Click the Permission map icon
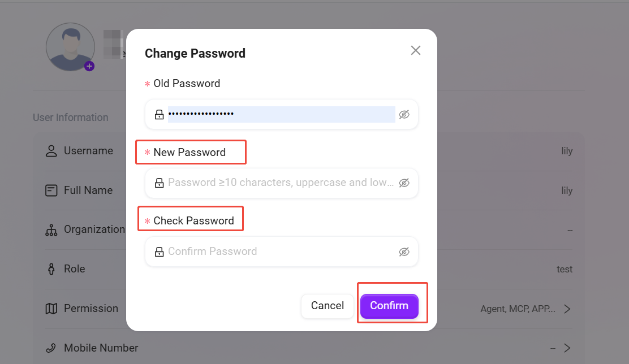The image size is (629, 364). pyautogui.click(x=51, y=309)
